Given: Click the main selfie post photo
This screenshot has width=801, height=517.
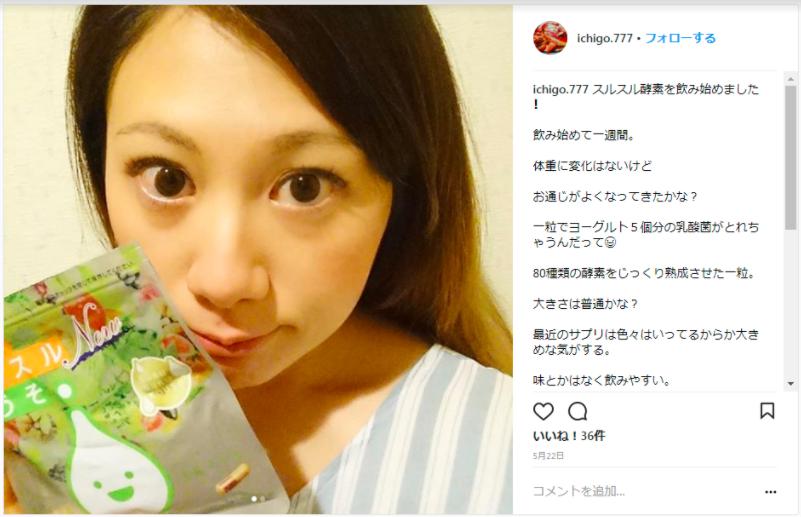Looking at the screenshot, I should 258,260.
